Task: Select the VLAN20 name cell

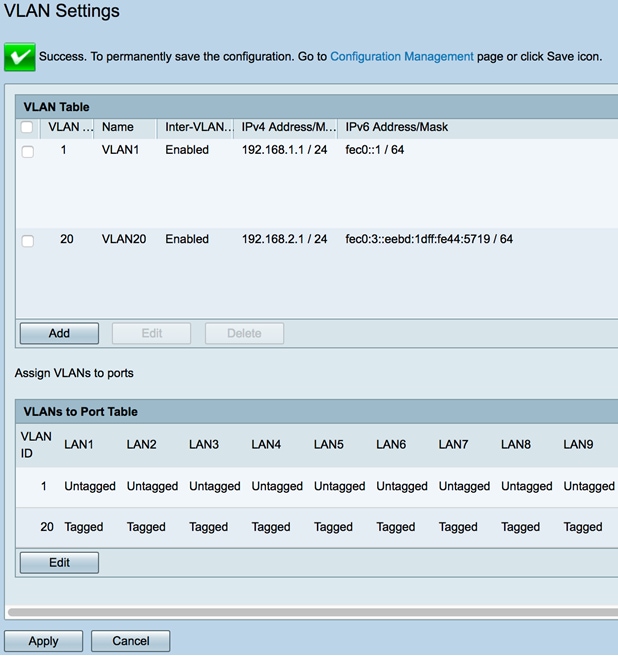Action: [x=124, y=239]
